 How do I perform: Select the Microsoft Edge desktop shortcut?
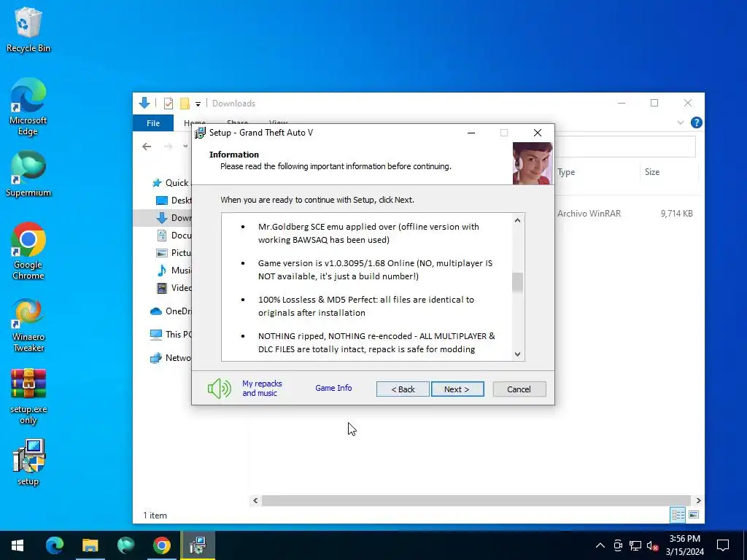[28, 107]
